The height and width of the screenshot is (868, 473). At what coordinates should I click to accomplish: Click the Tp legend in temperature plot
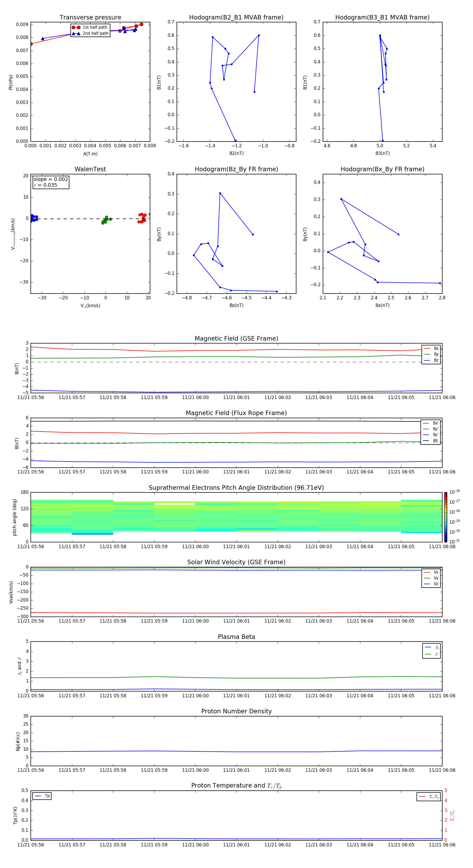[42, 796]
